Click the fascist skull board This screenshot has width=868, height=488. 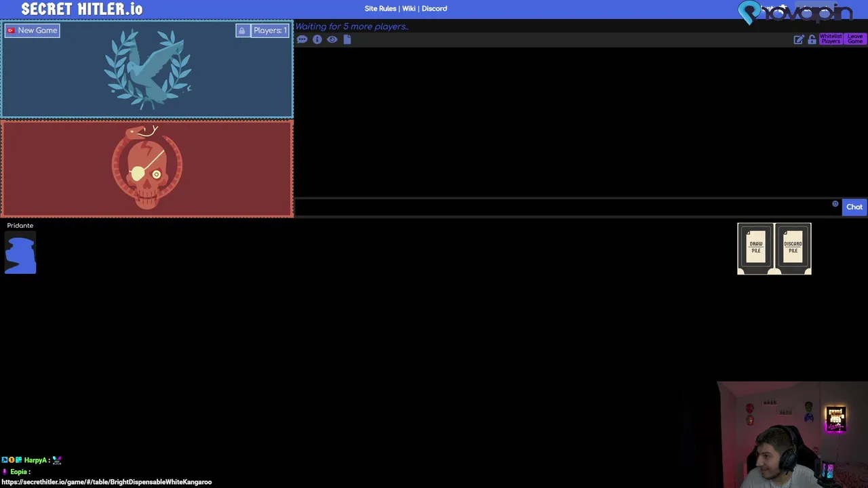pos(147,169)
